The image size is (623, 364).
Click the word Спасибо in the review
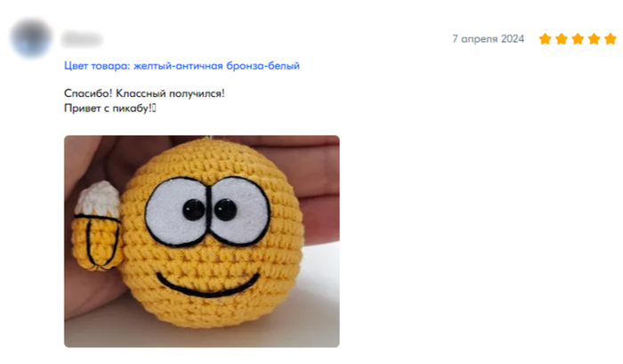(88, 93)
